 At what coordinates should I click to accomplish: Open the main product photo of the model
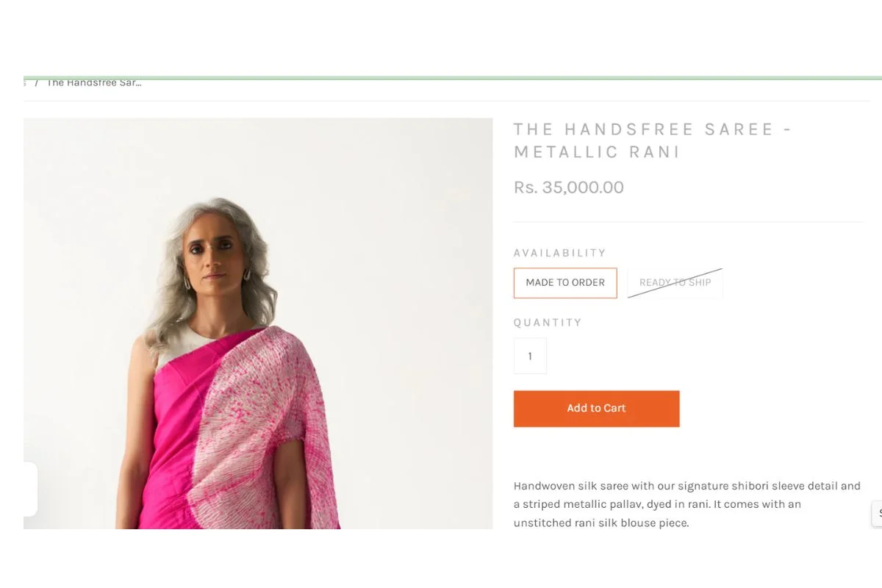pyautogui.click(x=258, y=323)
